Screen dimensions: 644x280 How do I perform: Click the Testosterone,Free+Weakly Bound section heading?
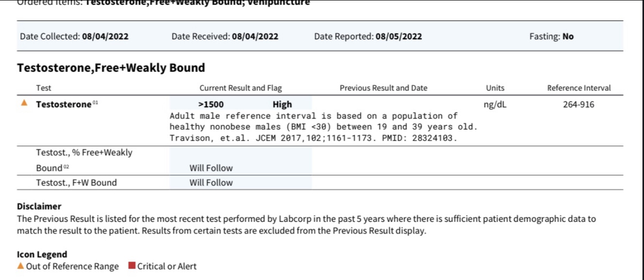(x=111, y=68)
